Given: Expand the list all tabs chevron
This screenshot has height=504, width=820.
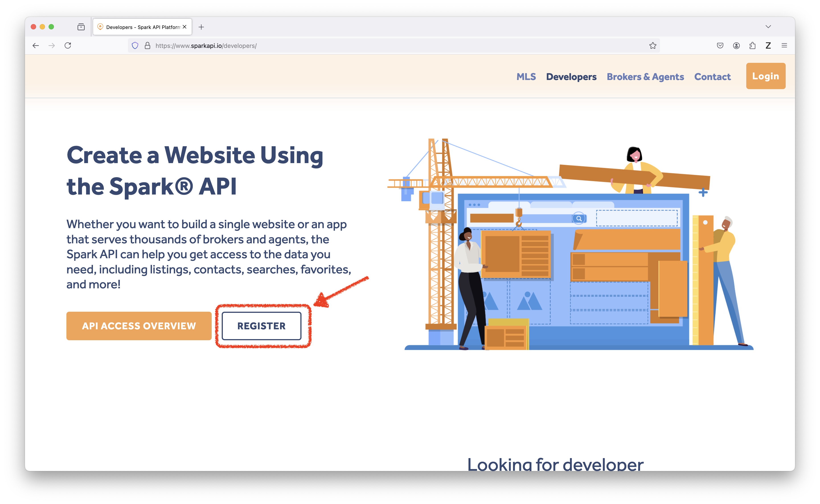Looking at the screenshot, I should tap(768, 27).
